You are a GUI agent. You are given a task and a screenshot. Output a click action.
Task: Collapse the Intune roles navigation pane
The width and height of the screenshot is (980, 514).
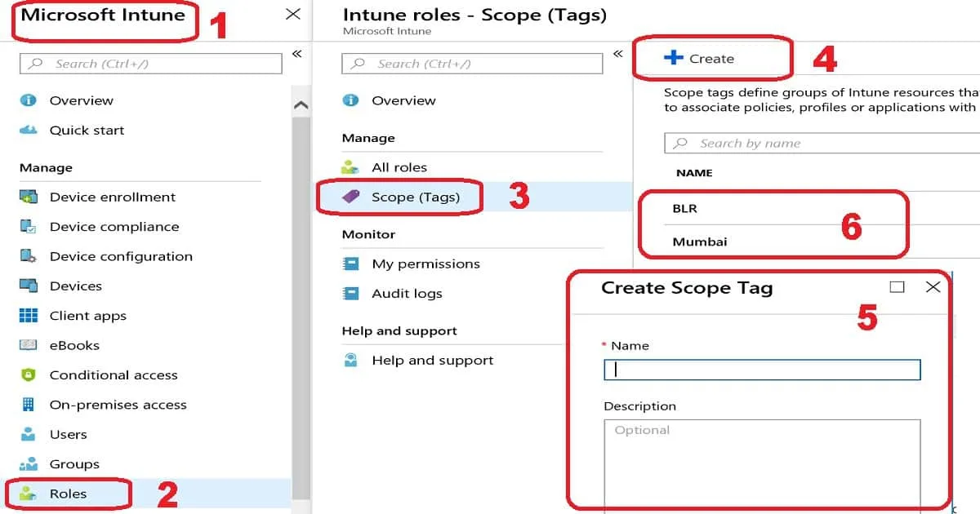coord(617,54)
